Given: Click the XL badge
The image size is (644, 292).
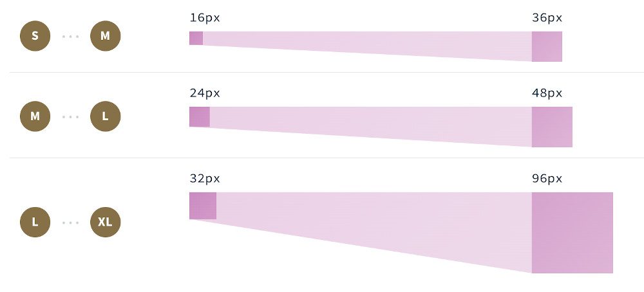Looking at the screenshot, I should tap(105, 223).
